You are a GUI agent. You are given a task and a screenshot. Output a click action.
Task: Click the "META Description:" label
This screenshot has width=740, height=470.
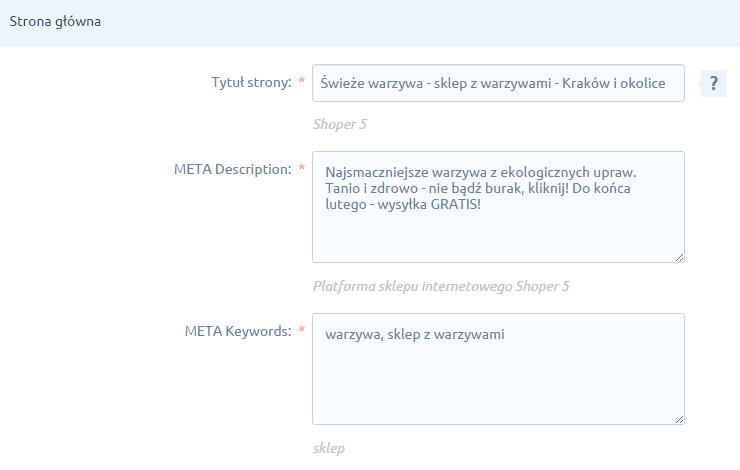[x=231, y=168]
